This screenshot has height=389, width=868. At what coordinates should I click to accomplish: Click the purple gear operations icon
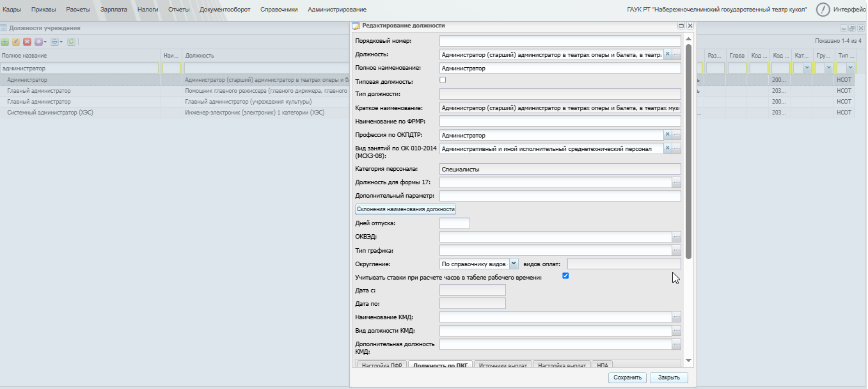click(x=38, y=42)
